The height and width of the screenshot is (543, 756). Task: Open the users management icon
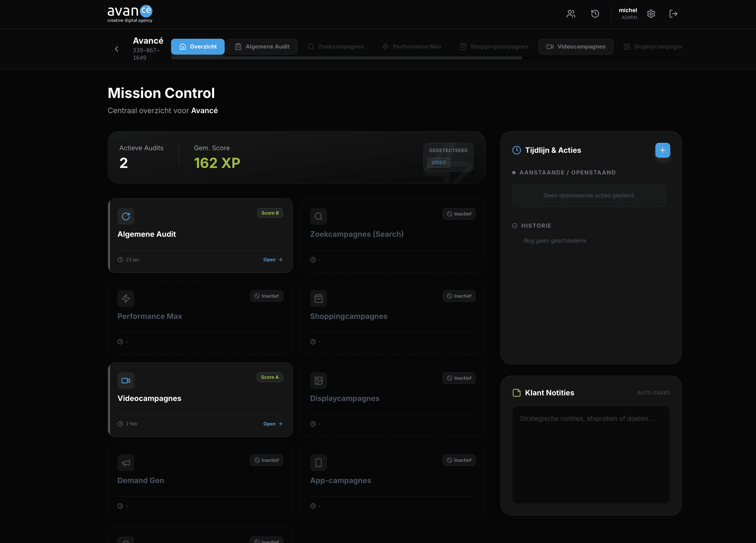(571, 14)
